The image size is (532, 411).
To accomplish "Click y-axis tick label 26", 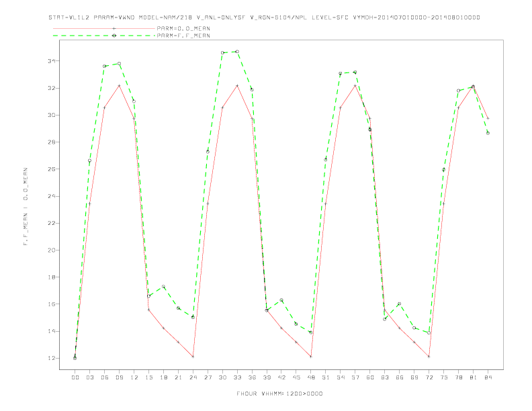I will tap(52, 169).
